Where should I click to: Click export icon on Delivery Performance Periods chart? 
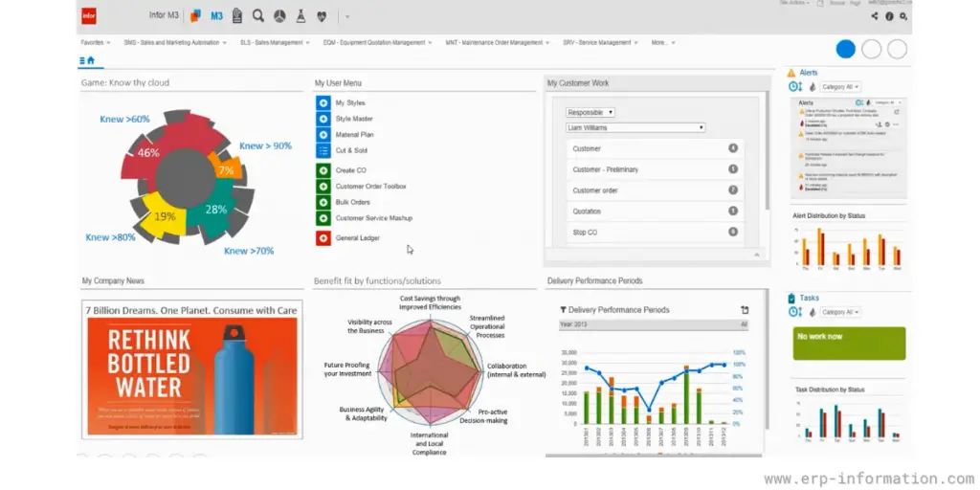coord(745,310)
